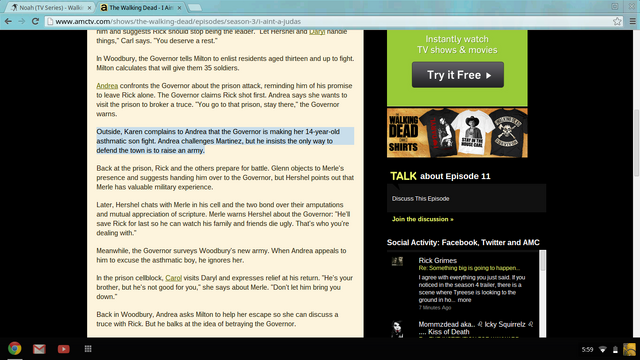Image resolution: width=640 pixels, height=360 pixels.
Task: Open Gmail from the shelf
Action: (x=39, y=349)
